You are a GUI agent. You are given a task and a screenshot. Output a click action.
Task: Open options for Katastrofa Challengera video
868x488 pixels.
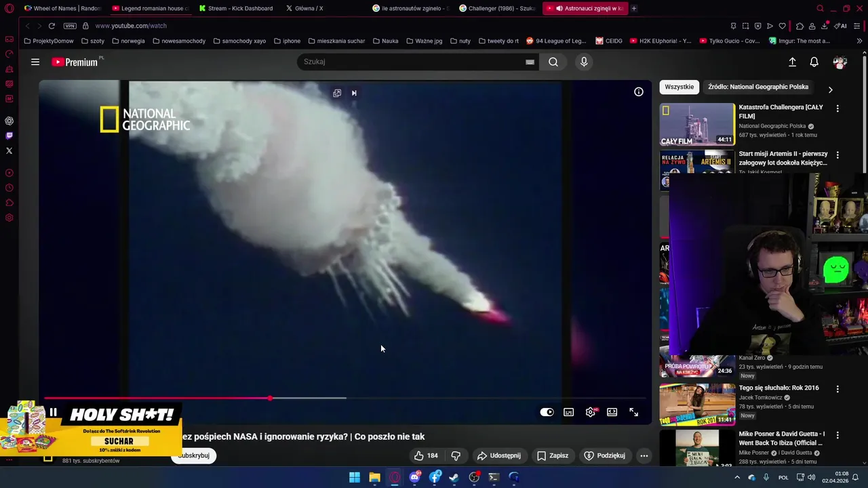pyautogui.click(x=837, y=108)
